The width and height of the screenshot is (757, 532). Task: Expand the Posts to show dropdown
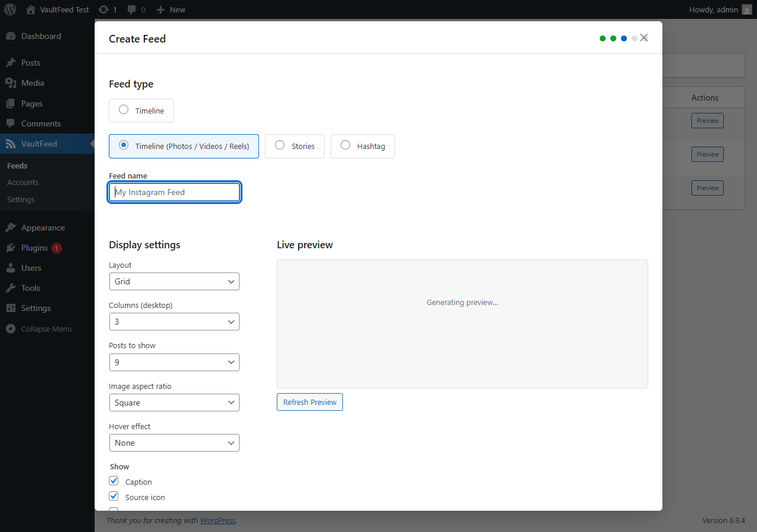[x=174, y=362]
